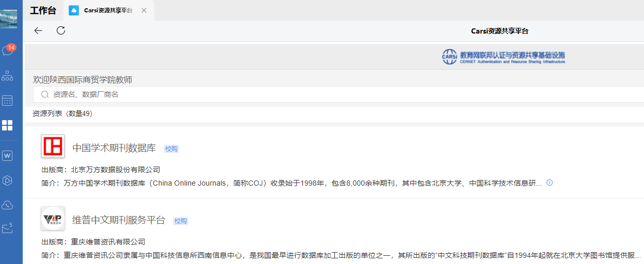Click the user profile avatar picture
The height and width of the screenshot is (264, 644).
click(8, 19)
